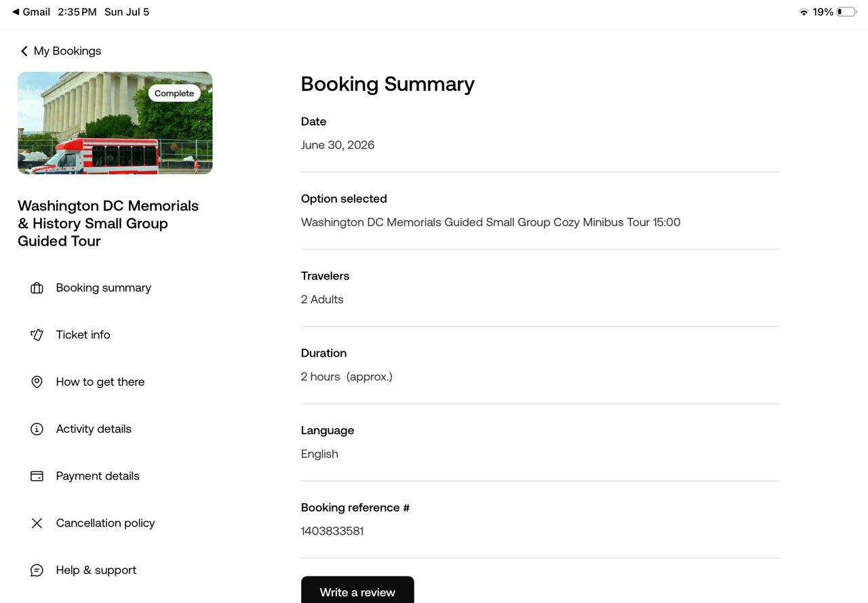Click the 'Option selected' label

tap(344, 199)
